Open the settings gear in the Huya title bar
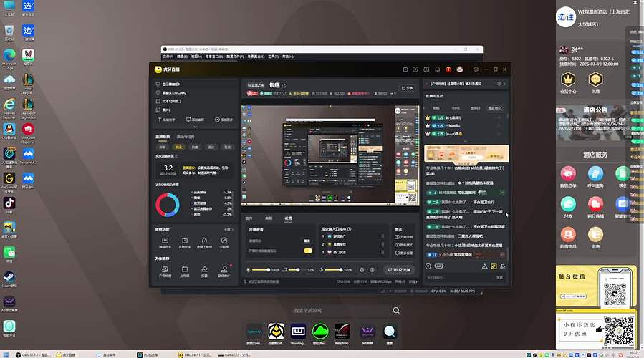 click(x=476, y=69)
